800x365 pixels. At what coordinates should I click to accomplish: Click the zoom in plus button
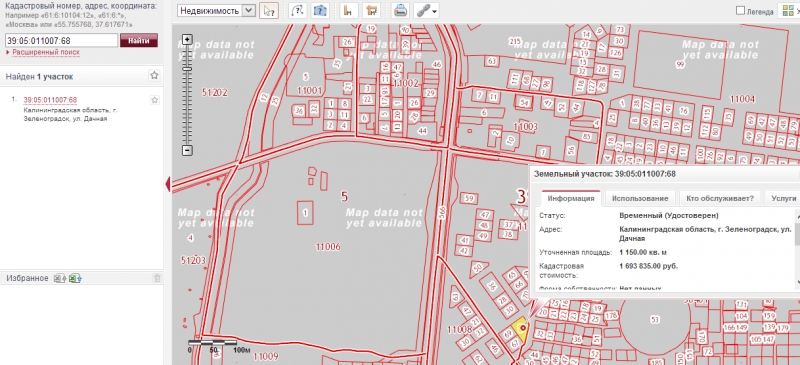[187, 40]
